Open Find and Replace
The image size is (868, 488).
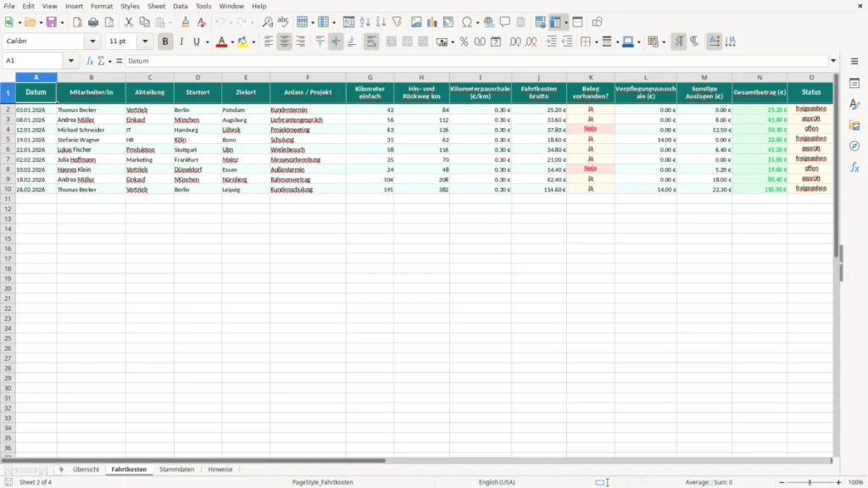click(267, 22)
